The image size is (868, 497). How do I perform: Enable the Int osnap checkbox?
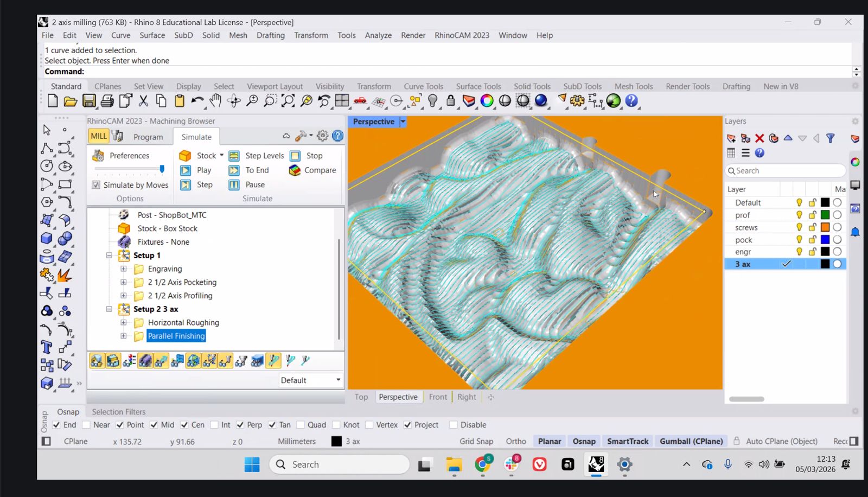[x=214, y=425]
